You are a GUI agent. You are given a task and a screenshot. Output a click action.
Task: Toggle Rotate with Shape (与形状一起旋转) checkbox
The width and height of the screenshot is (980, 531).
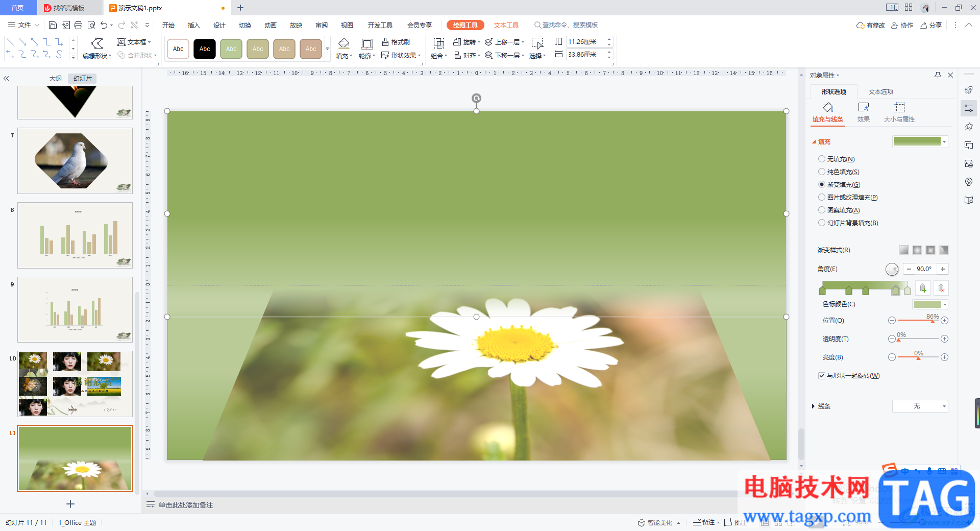click(x=822, y=376)
